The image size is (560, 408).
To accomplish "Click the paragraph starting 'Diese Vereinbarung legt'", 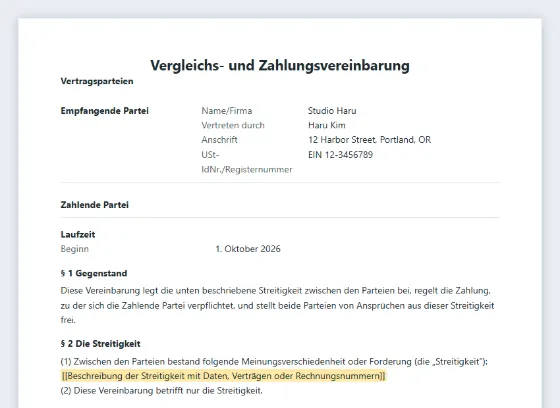I will [x=277, y=305].
